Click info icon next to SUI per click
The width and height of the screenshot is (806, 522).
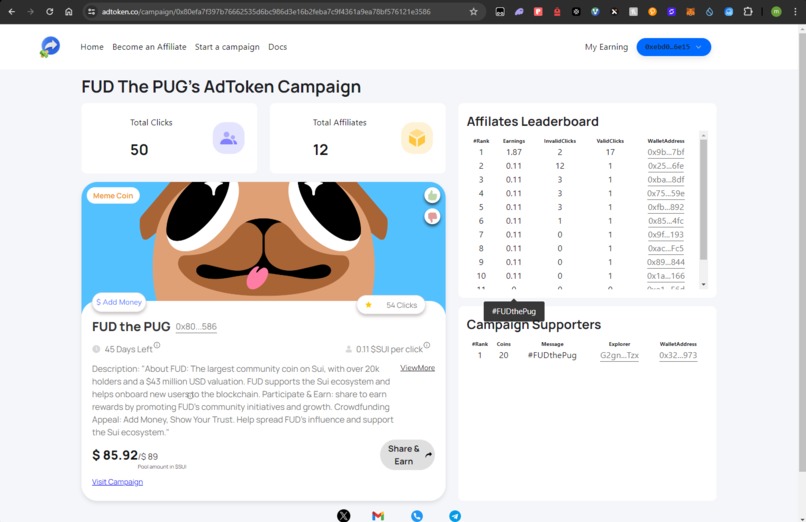(x=427, y=345)
